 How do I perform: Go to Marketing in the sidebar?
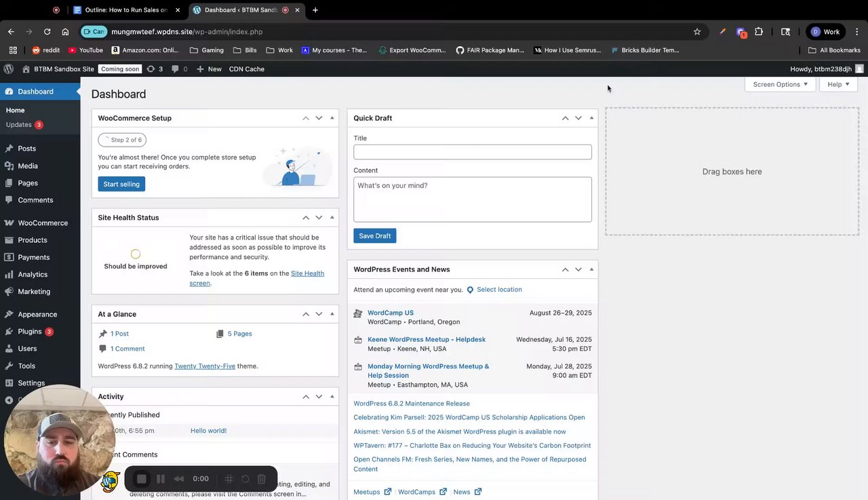(34, 292)
